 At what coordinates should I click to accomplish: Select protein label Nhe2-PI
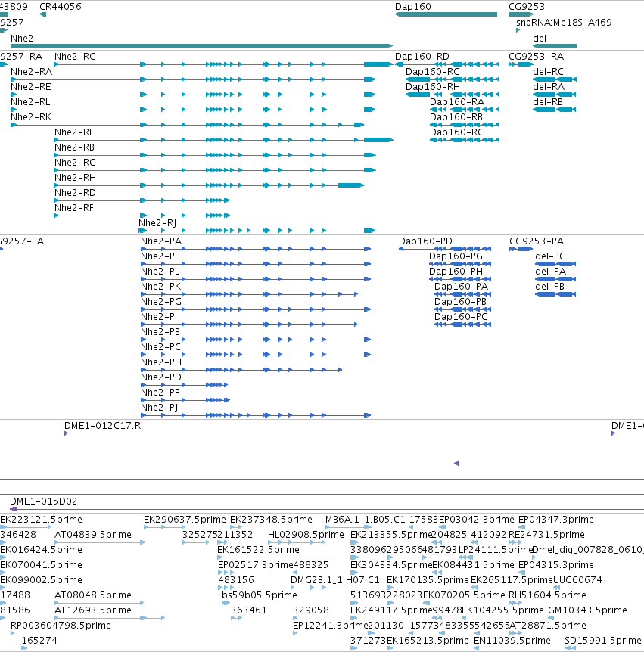[159, 317]
